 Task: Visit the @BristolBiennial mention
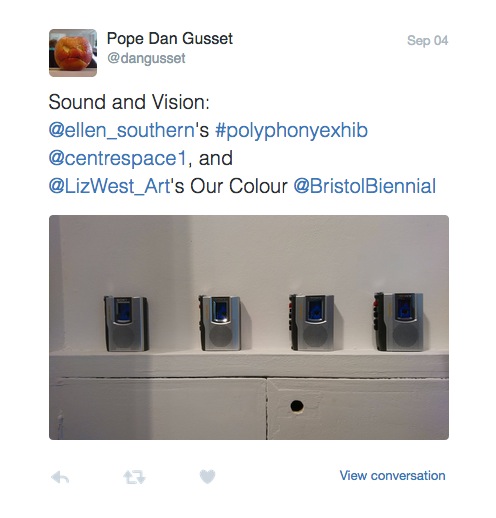coord(365,186)
